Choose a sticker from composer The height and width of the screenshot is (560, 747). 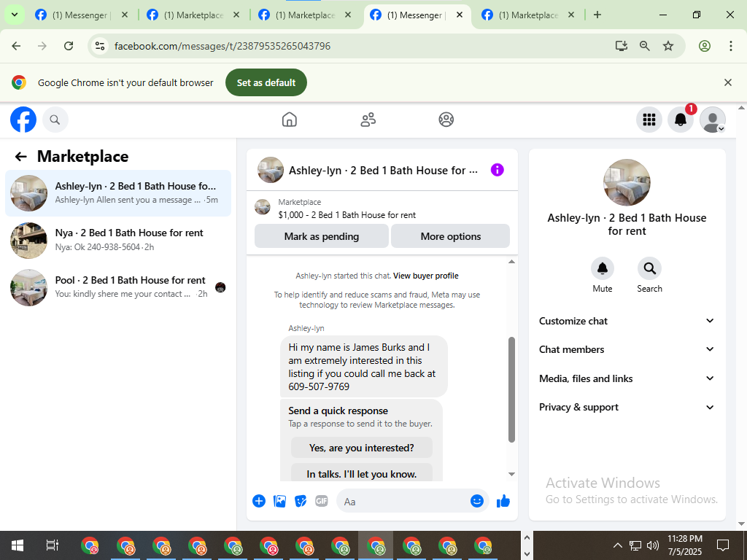tap(301, 501)
